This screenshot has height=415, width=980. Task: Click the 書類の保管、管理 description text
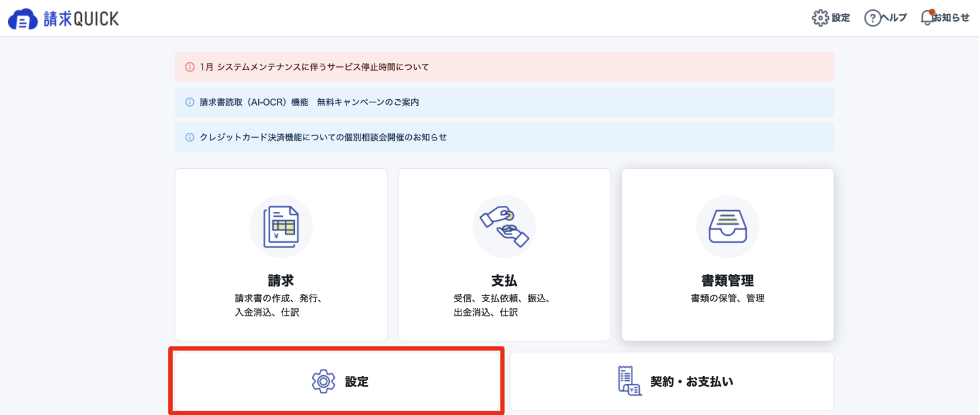(x=728, y=298)
